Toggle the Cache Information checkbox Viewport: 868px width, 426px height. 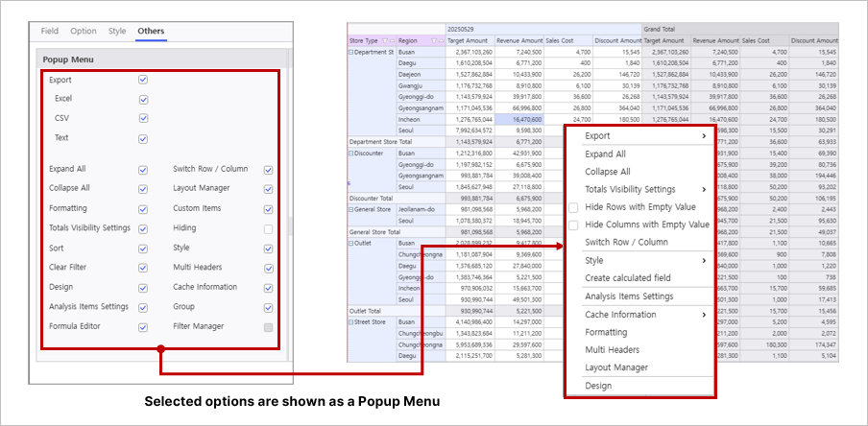[x=269, y=288]
